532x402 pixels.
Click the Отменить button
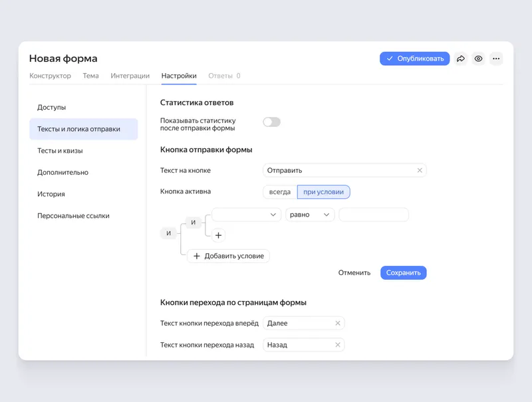point(354,273)
